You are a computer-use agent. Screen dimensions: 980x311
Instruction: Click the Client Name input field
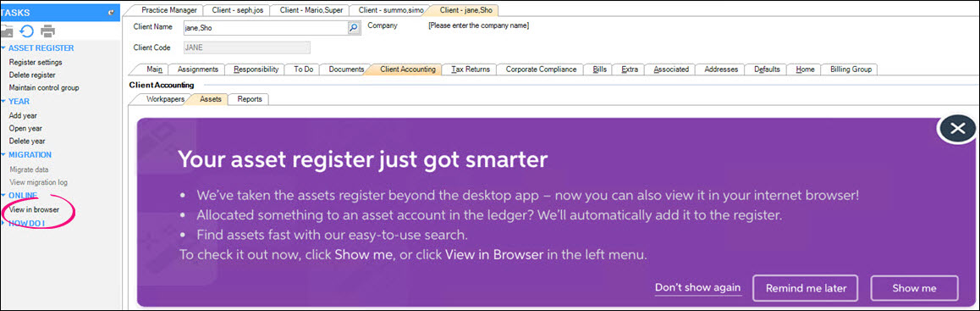click(265, 27)
